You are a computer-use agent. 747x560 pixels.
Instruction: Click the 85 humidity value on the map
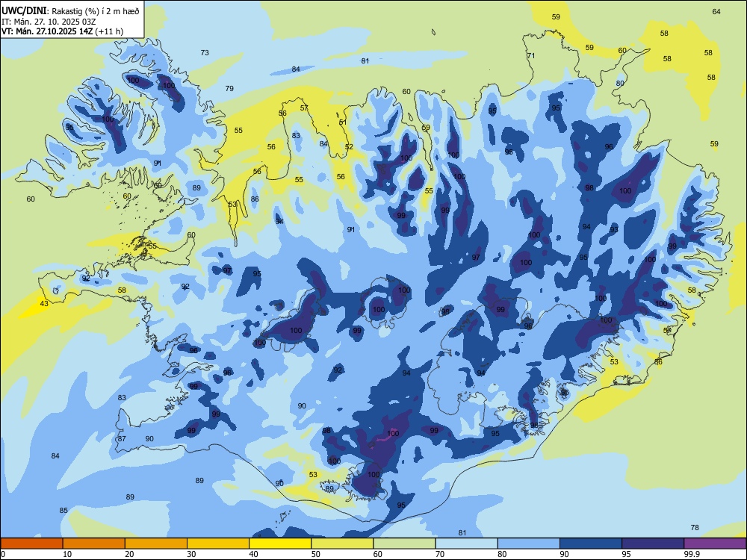click(63, 511)
